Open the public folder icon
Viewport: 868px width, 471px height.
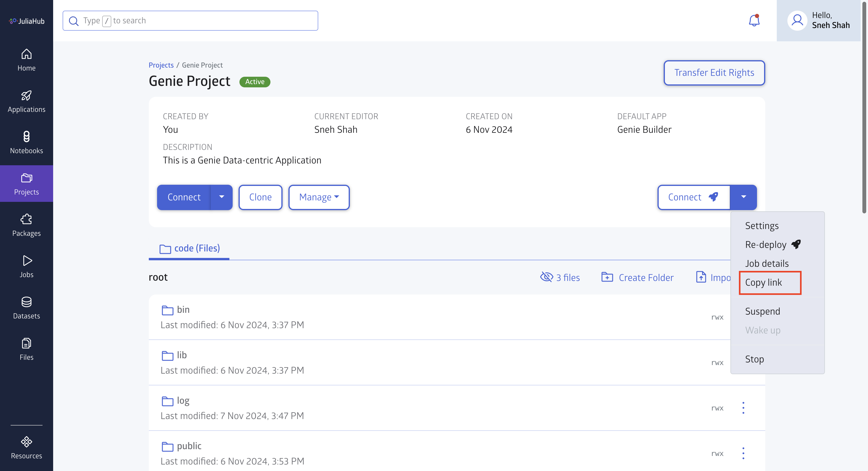coord(167,447)
